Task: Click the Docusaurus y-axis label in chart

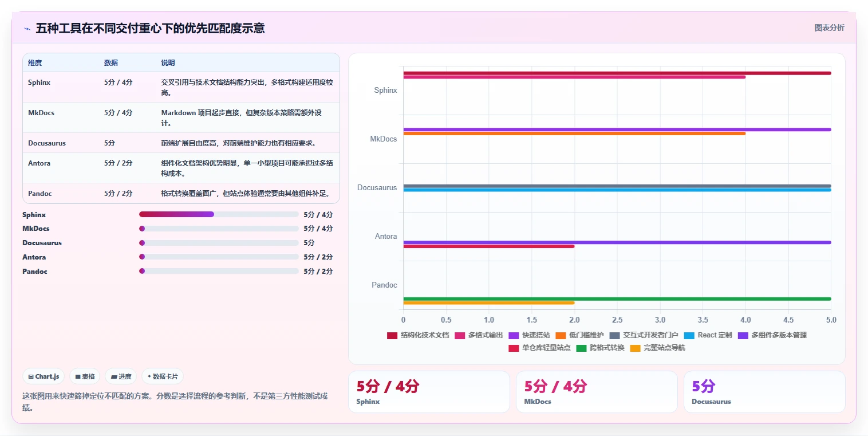Action: pyautogui.click(x=377, y=188)
